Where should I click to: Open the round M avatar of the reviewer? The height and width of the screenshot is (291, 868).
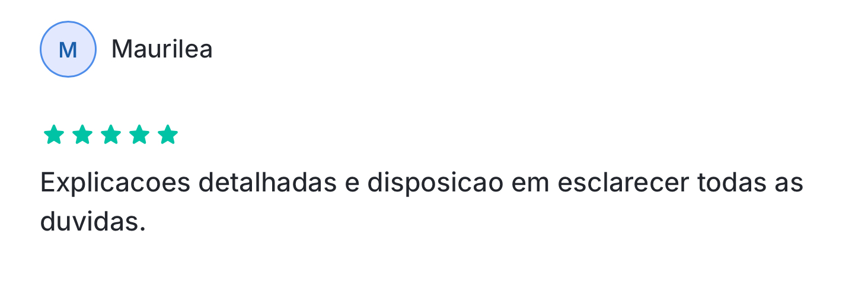point(68,49)
